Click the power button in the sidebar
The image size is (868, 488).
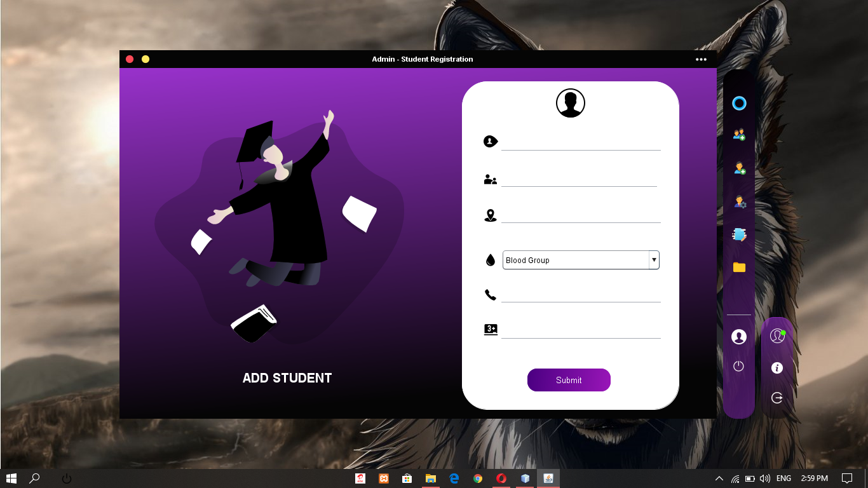point(738,367)
